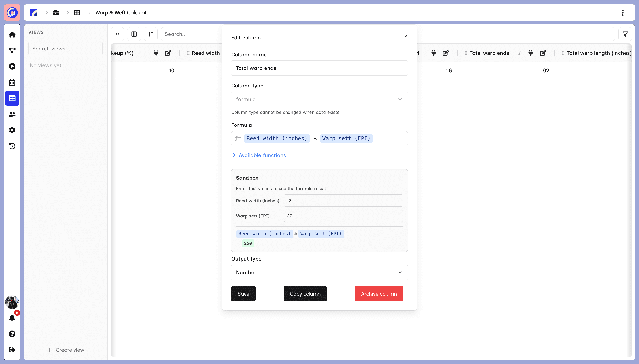Image resolution: width=639 pixels, height=364 pixels.
Task: Click the Save button
Action: pyautogui.click(x=243, y=293)
